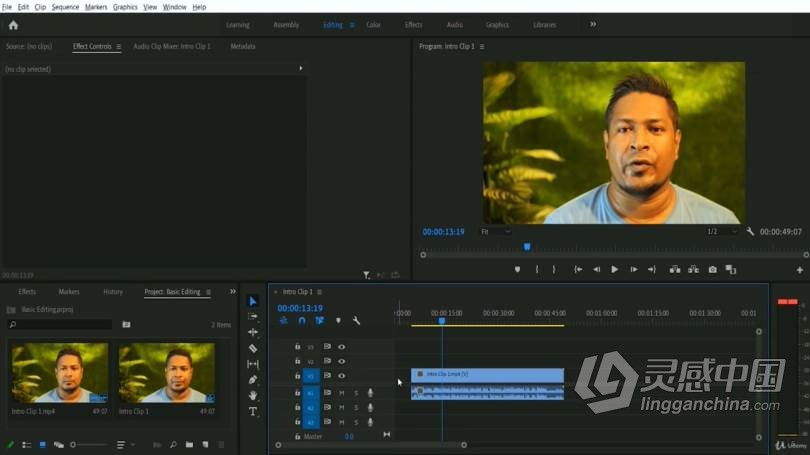Click Program monitor playhead scrubber
This screenshot has width=810, height=455.
[x=527, y=247]
